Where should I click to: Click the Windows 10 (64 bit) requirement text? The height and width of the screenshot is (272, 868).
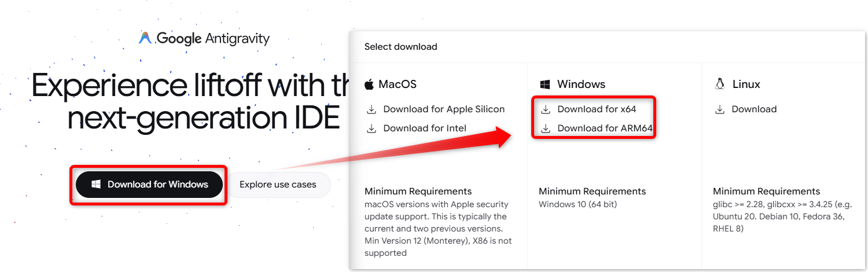coord(578,204)
